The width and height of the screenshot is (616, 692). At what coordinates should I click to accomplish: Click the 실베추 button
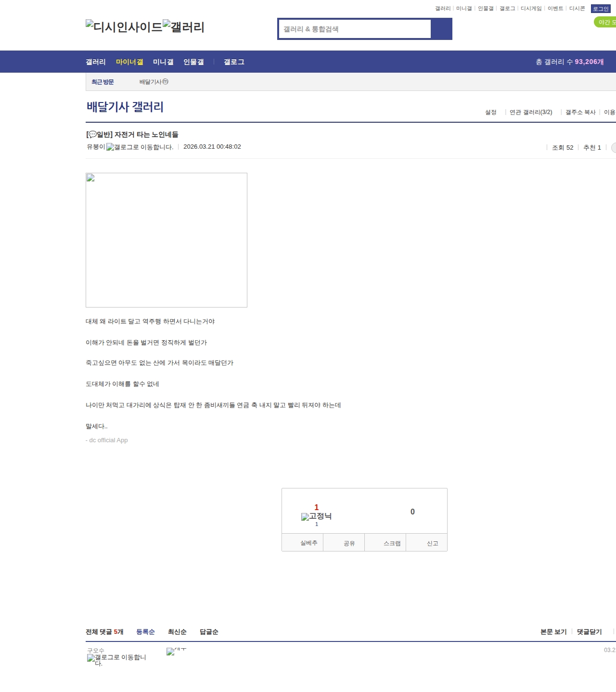point(302,543)
